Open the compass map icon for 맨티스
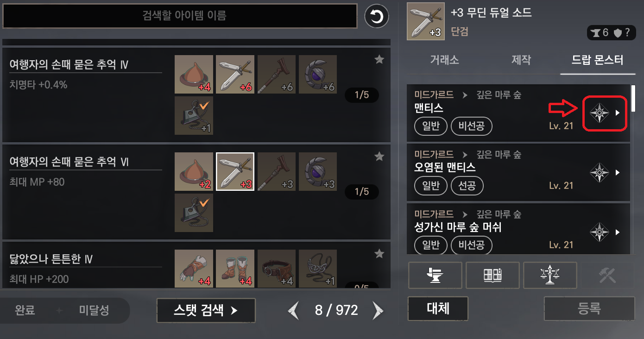Image resolution: width=644 pixels, height=339 pixels. pos(600,113)
